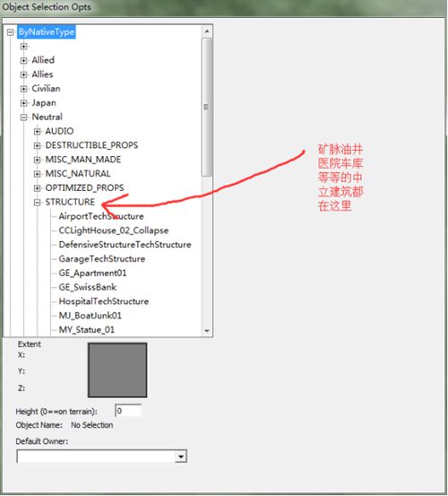The width and height of the screenshot is (448, 496).
Task: Expand the OPTIMIZED_PROPS subfolder
Action: point(38,188)
